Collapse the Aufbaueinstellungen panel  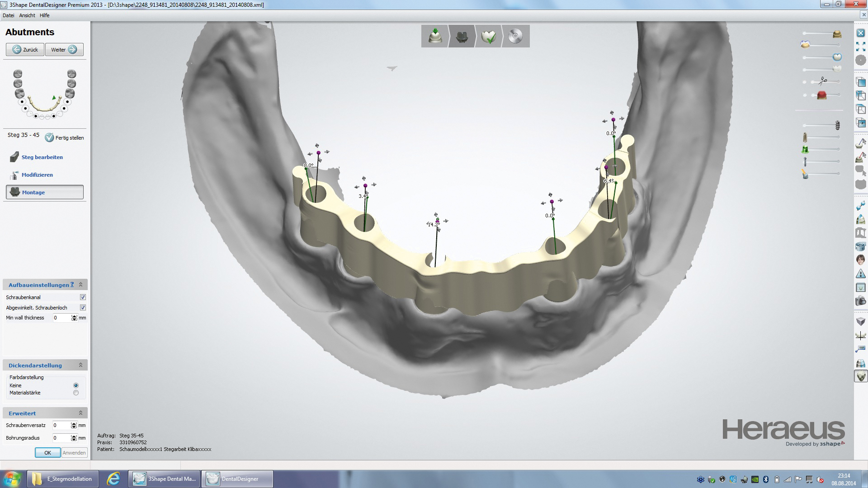(80, 285)
